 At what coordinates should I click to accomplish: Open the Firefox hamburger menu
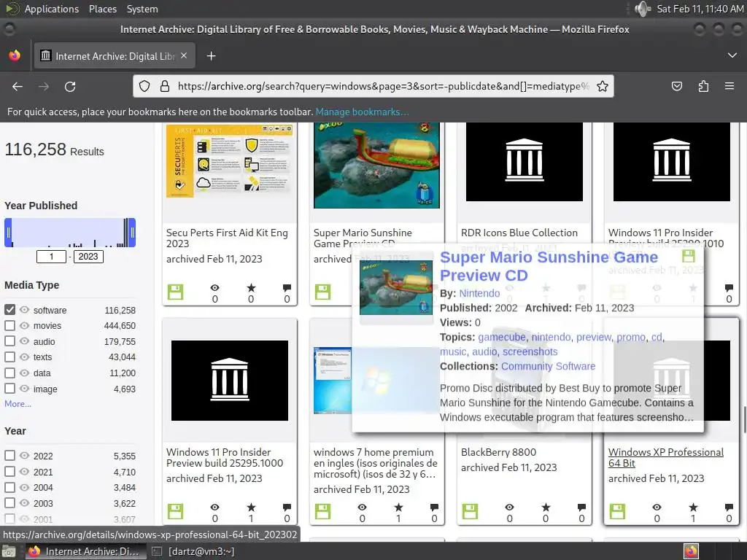(x=729, y=86)
